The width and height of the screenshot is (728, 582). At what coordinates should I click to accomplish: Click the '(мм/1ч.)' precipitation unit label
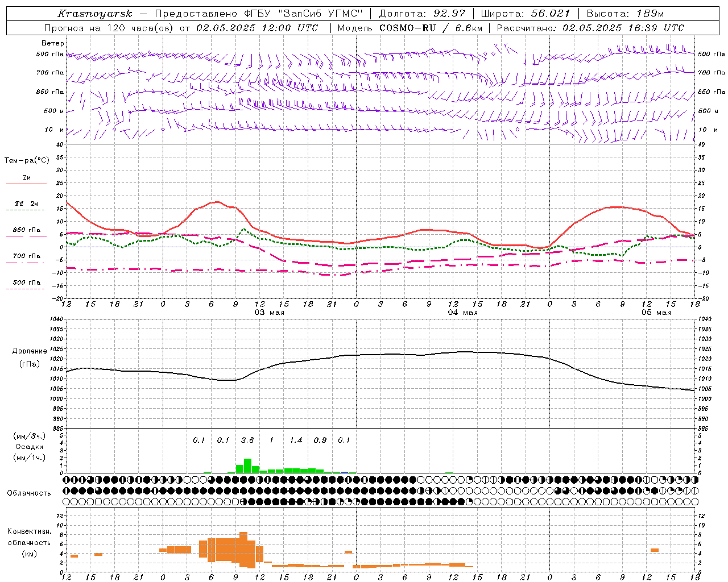click(30, 458)
